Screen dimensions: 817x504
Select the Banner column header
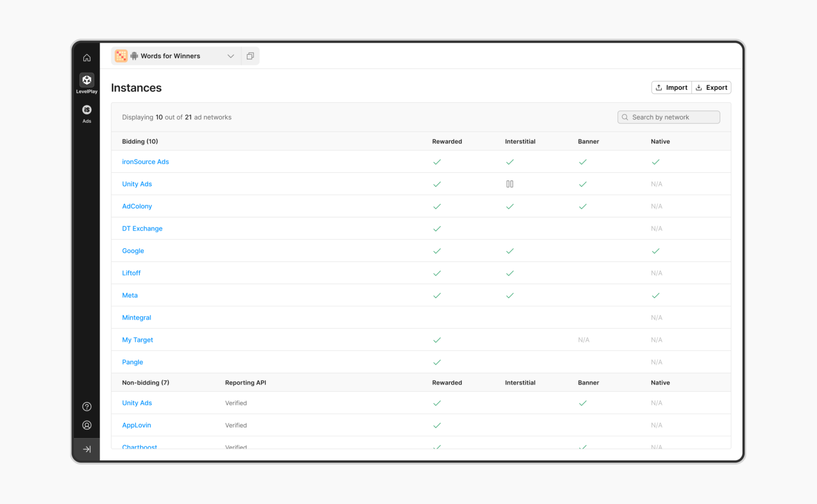[588, 141]
